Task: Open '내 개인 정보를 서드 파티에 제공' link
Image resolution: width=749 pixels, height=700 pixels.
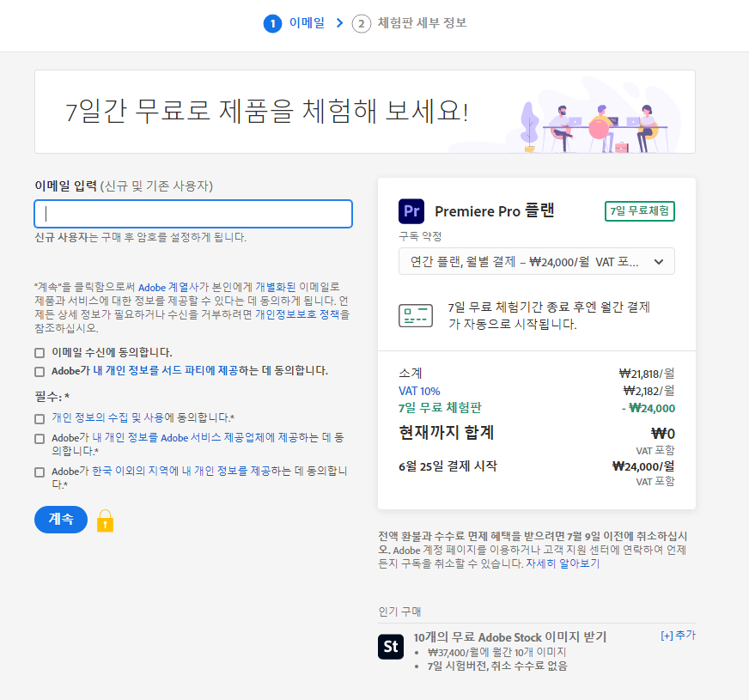Action: click(165, 370)
